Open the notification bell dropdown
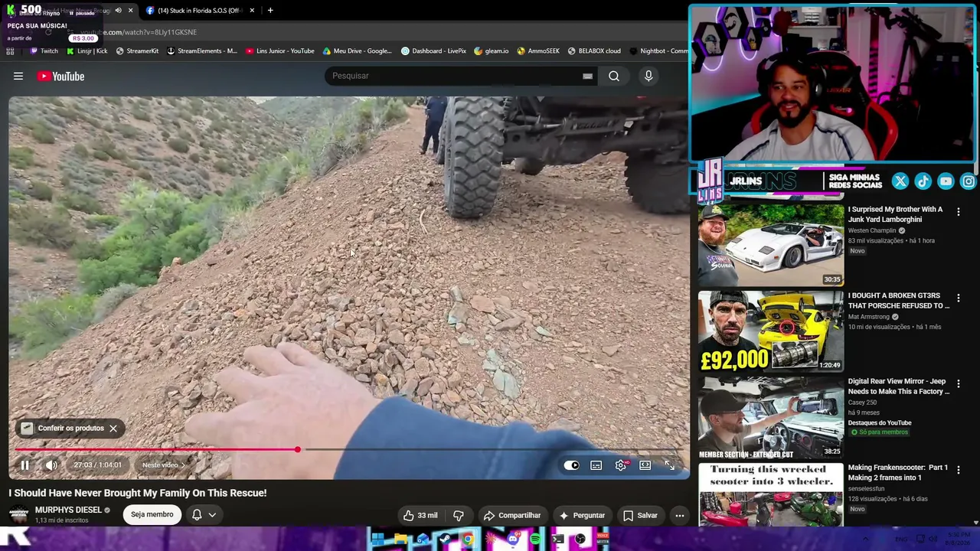980x551 pixels. pos(204,515)
